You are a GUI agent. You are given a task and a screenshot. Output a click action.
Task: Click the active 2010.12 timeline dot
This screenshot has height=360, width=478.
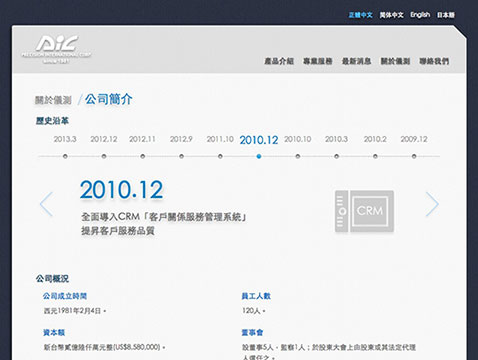tap(259, 156)
